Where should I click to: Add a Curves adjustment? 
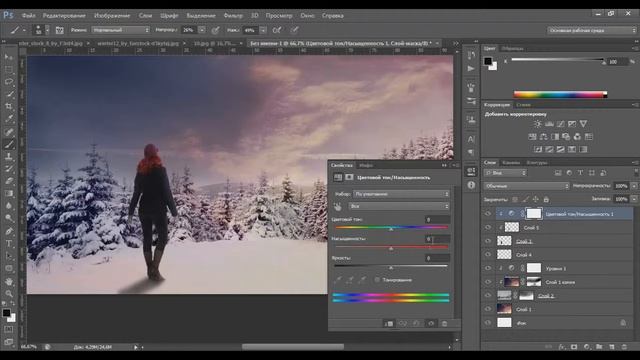[561, 124]
